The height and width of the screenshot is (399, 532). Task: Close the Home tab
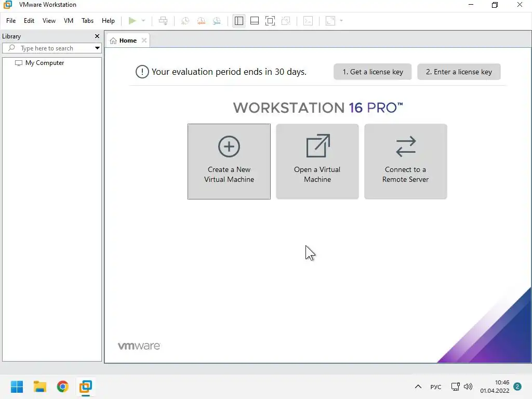click(x=144, y=41)
